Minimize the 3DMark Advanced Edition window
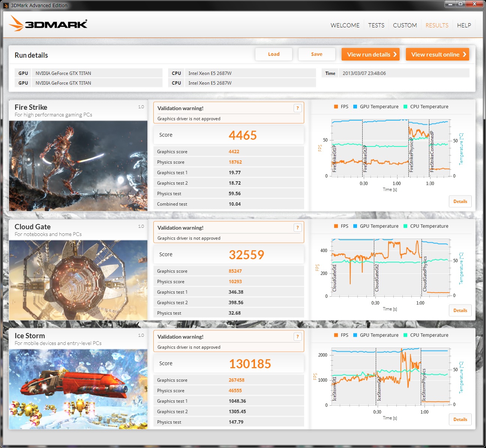Viewport: 486px width, 448px height. [450, 4]
